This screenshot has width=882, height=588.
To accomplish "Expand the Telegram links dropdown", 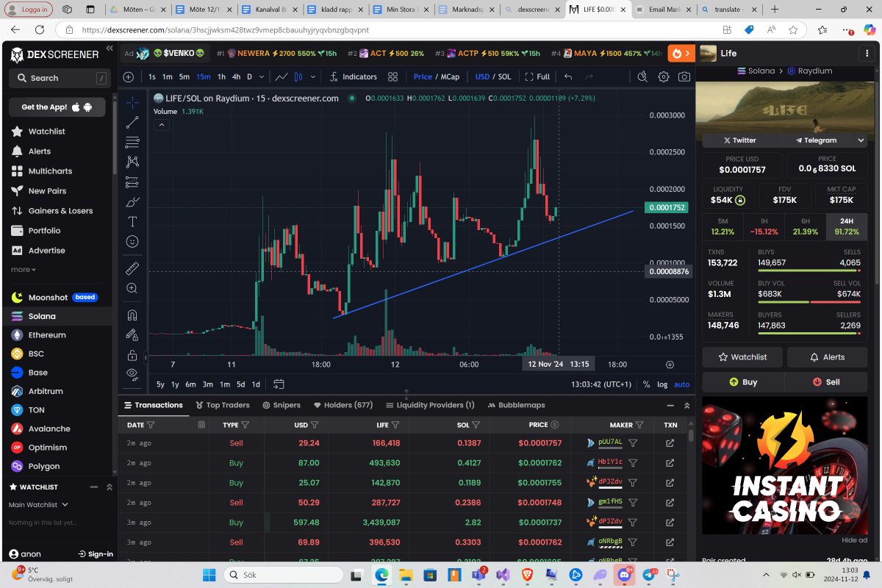I will (x=860, y=140).
